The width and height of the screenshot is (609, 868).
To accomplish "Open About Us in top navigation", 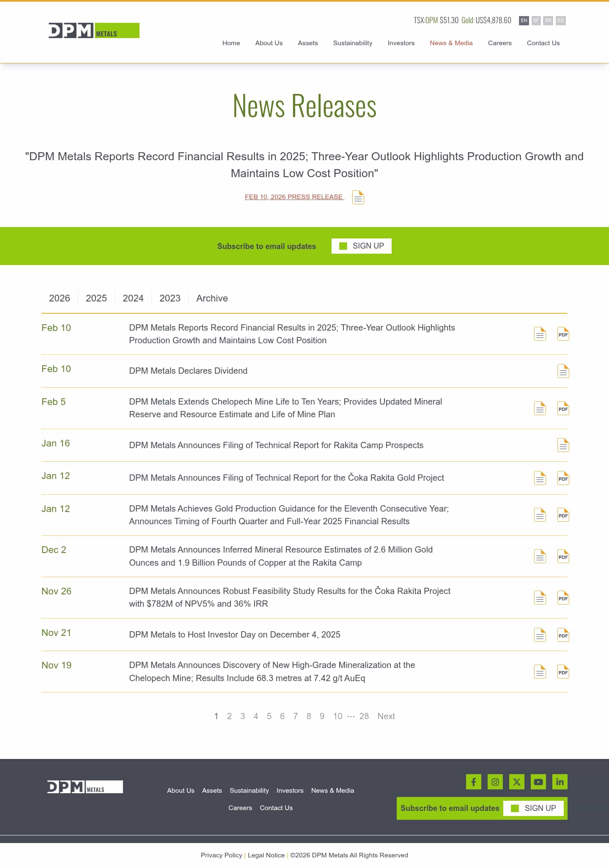I will 269,43.
